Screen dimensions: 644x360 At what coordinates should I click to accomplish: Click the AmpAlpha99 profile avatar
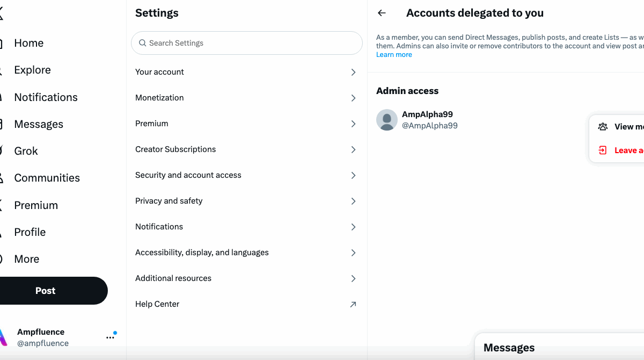tap(387, 120)
